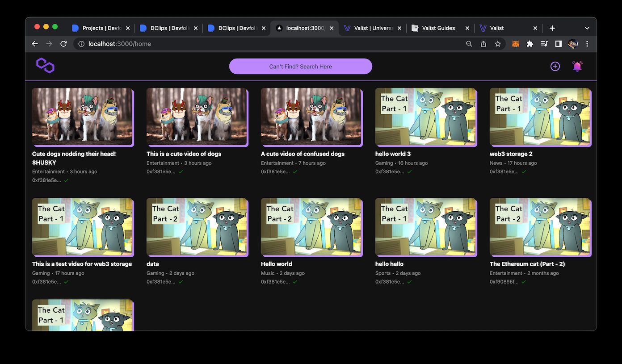The width and height of the screenshot is (622, 364).
Task: Click the share icon in address bar
Action: [483, 44]
